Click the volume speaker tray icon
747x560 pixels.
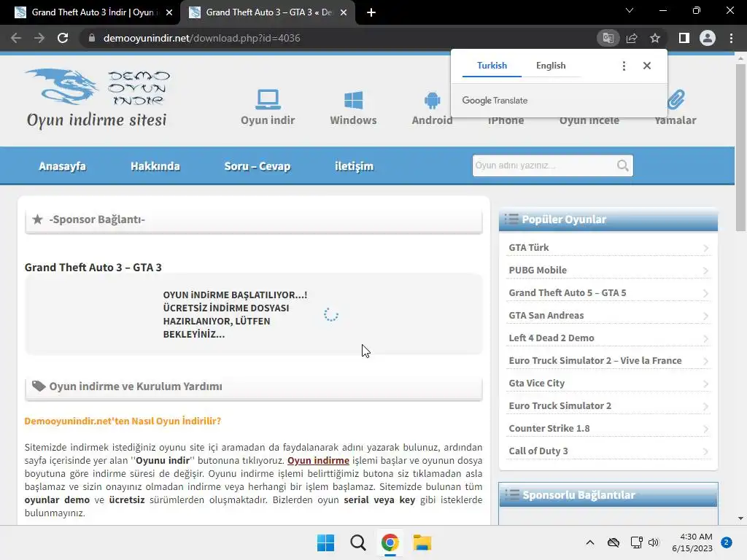pyautogui.click(x=654, y=542)
